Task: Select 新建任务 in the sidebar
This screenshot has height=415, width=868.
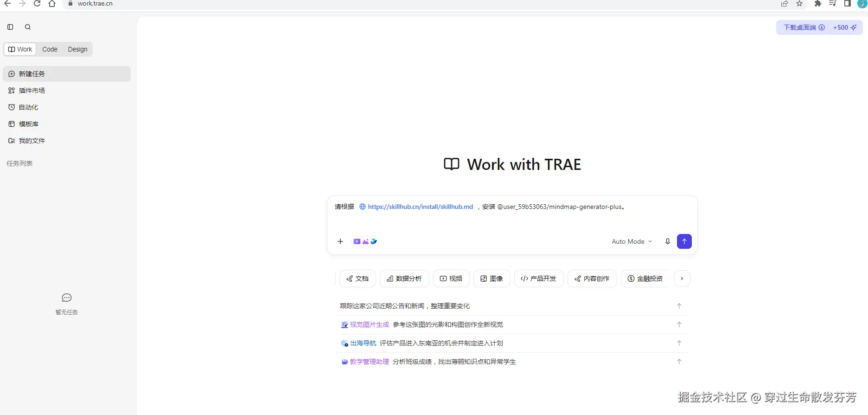Action: coord(67,74)
